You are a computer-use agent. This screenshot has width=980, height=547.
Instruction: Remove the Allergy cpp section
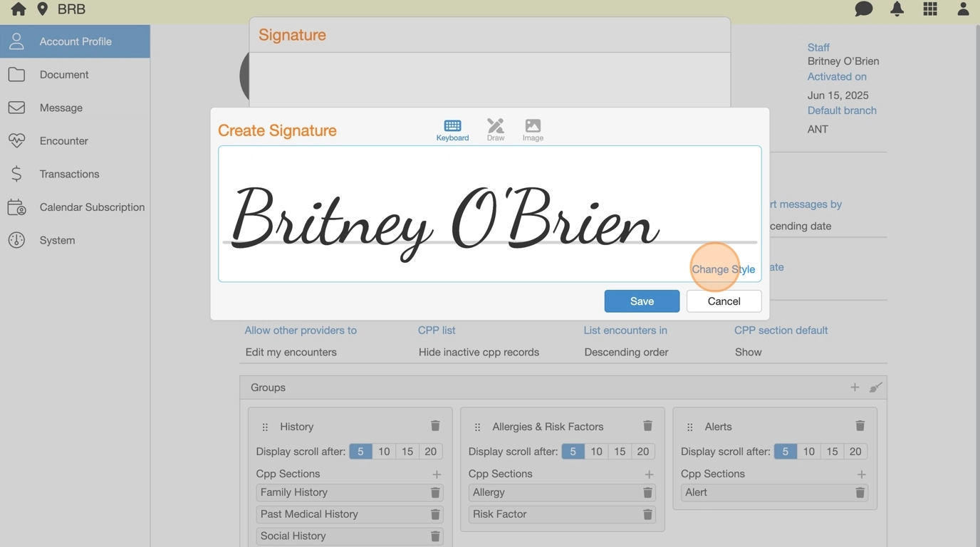[x=647, y=492]
